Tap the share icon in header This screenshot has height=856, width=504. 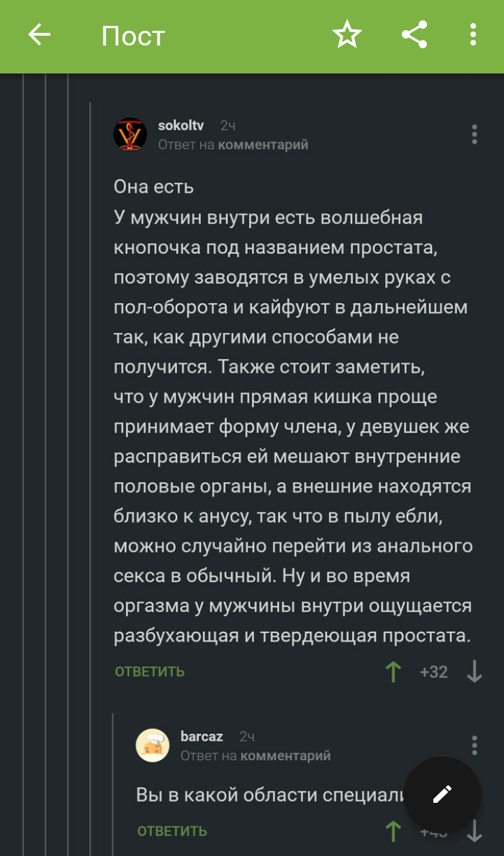tap(414, 35)
